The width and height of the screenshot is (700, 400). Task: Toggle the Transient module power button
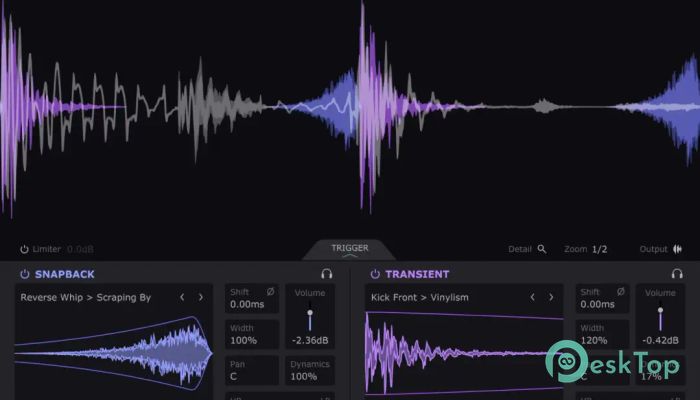[x=375, y=274]
